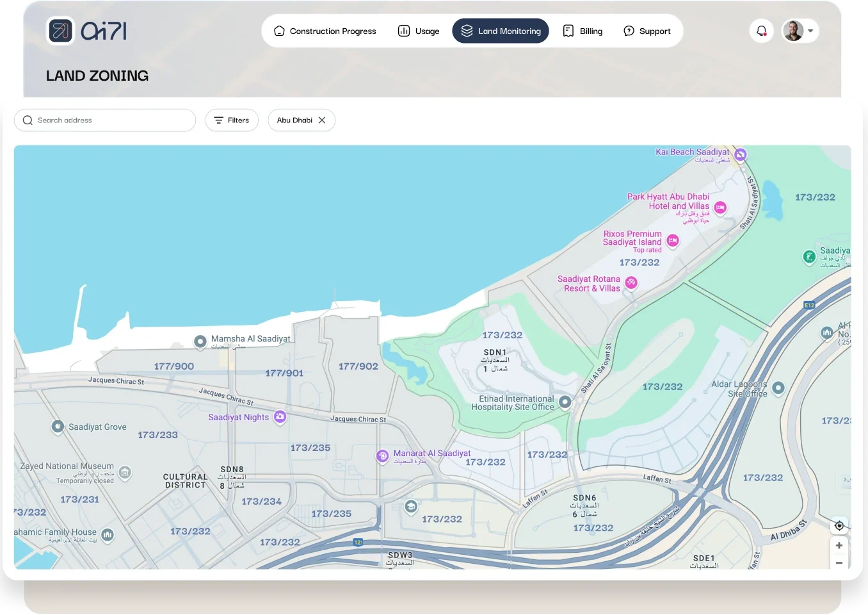Click the Support question mark icon
The width and height of the screenshot is (868, 615).
pyautogui.click(x=629, y=31)
